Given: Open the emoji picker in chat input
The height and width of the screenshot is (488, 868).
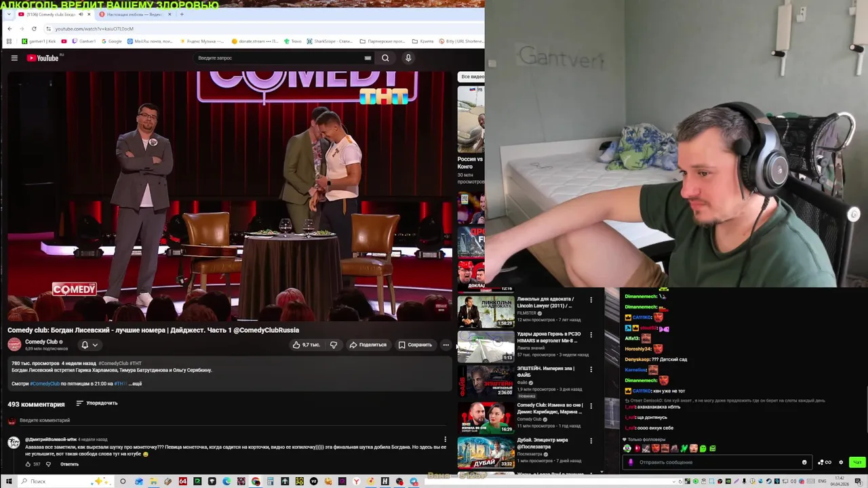Looking at the screenshot, I should click(804, 462).
